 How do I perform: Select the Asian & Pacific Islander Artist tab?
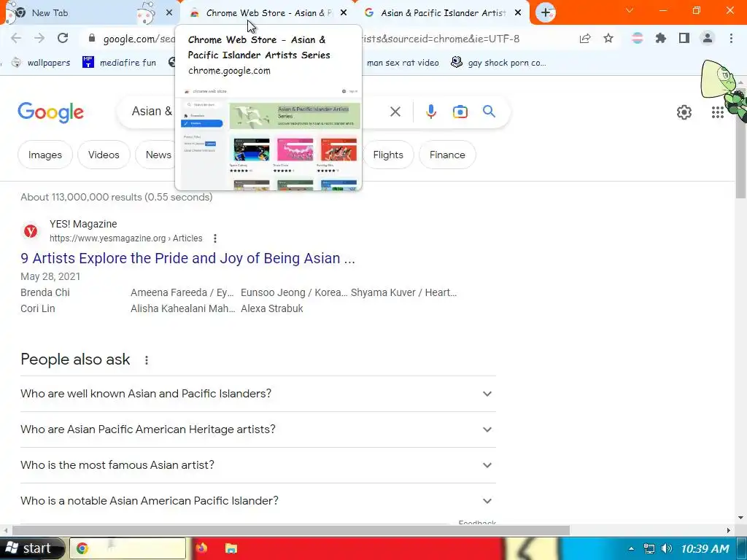click(442, 13)
